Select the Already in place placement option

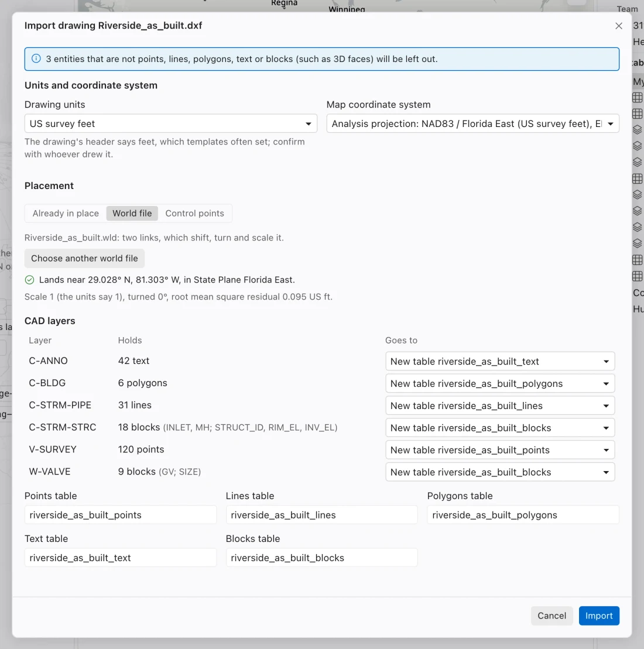click(x=66, y=213)
